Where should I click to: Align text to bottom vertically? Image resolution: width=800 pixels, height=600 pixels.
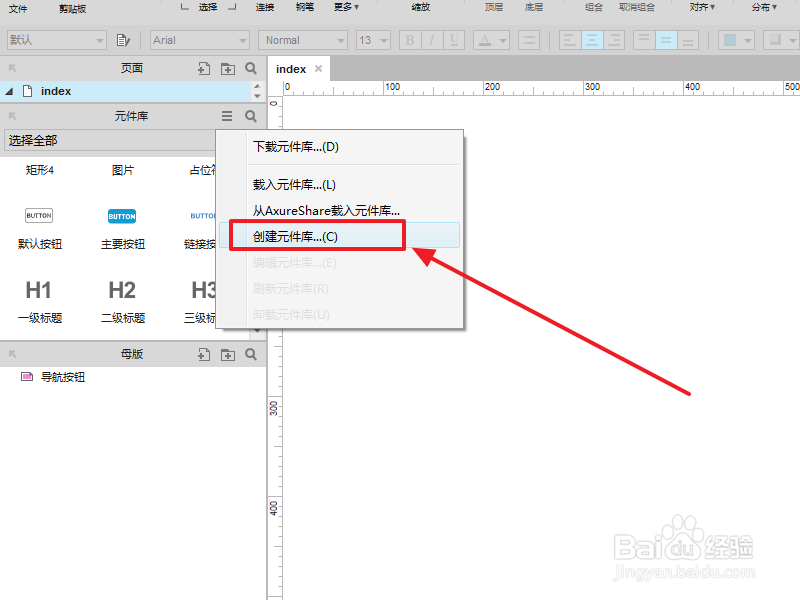(x=688, y=40)
